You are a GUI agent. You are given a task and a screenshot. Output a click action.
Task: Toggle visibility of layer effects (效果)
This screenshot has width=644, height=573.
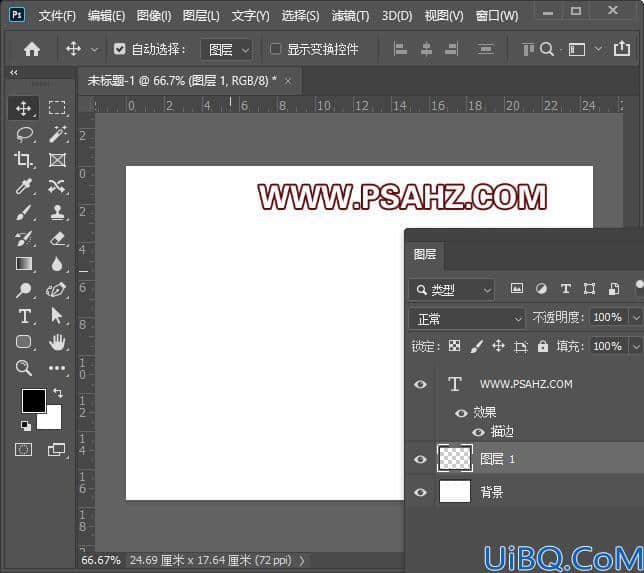coord(461,413)
